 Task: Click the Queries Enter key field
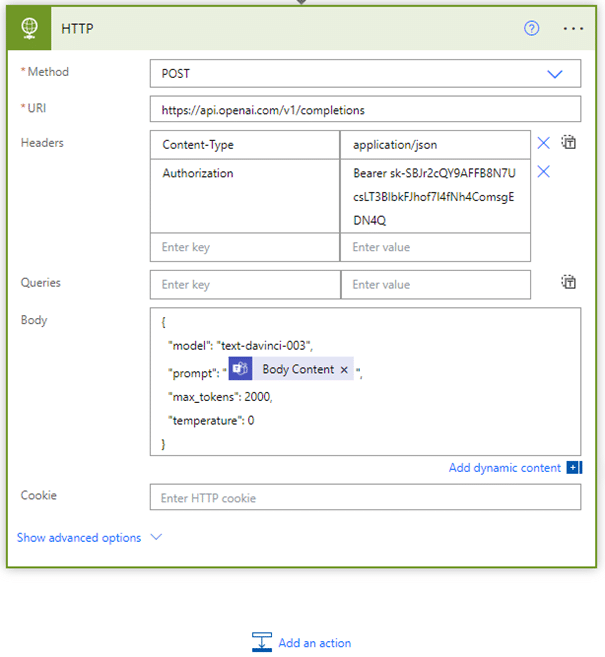tap(245, 285)
